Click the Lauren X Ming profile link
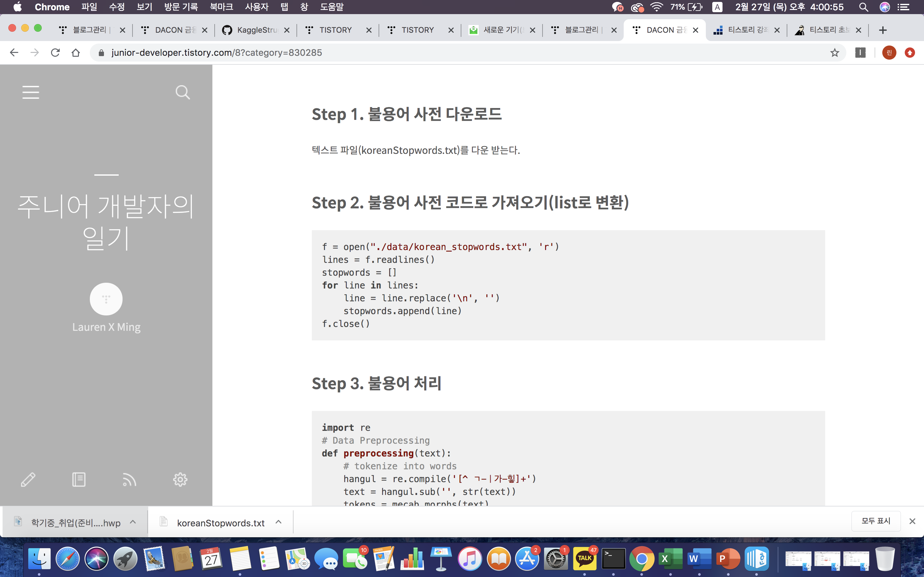 106,327
